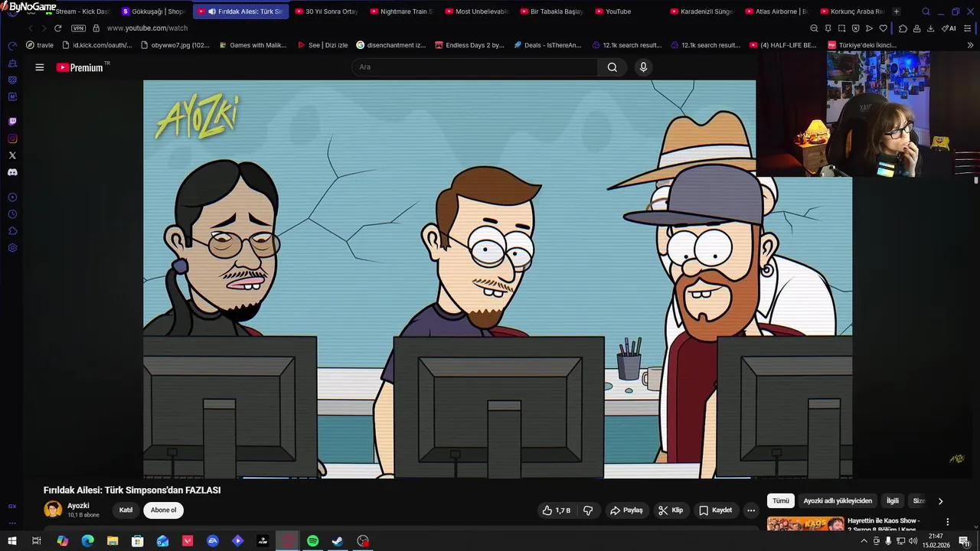The image size is (980, 551).
Task: Switch to the 'Atlas Airborne' tab
Action: 776,11
